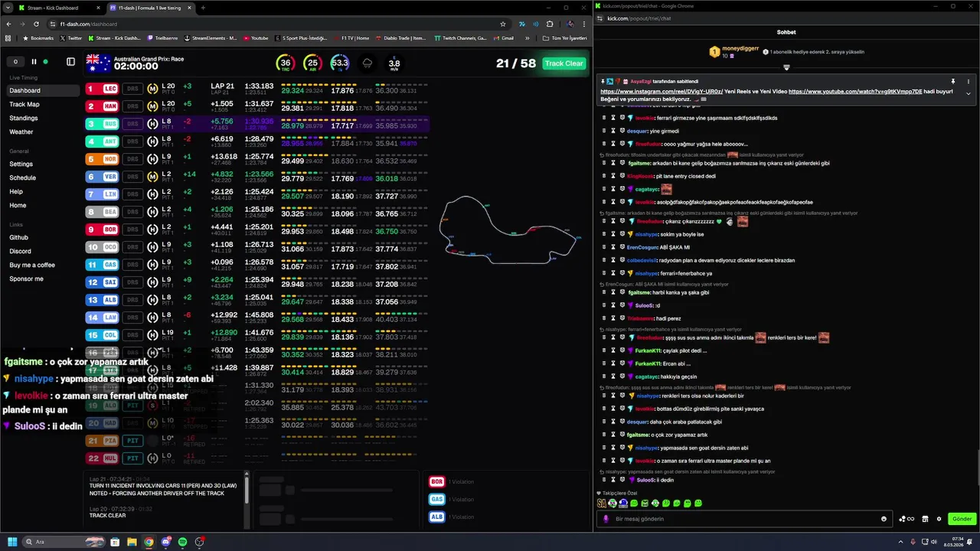Unpin the pinned chat message
The width and height of the screenshot is (980, 551).
(953, 81)
